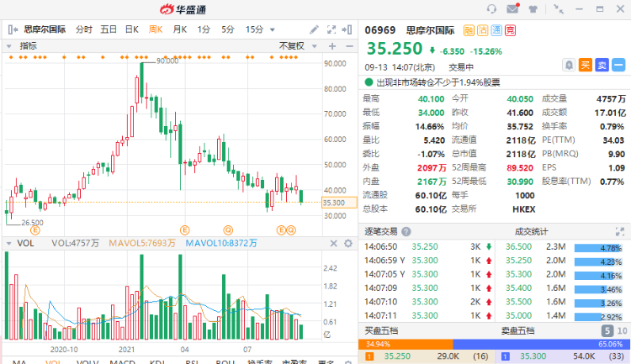
Task: Collapse the right quote panel icon
Action: click(347, 29)
